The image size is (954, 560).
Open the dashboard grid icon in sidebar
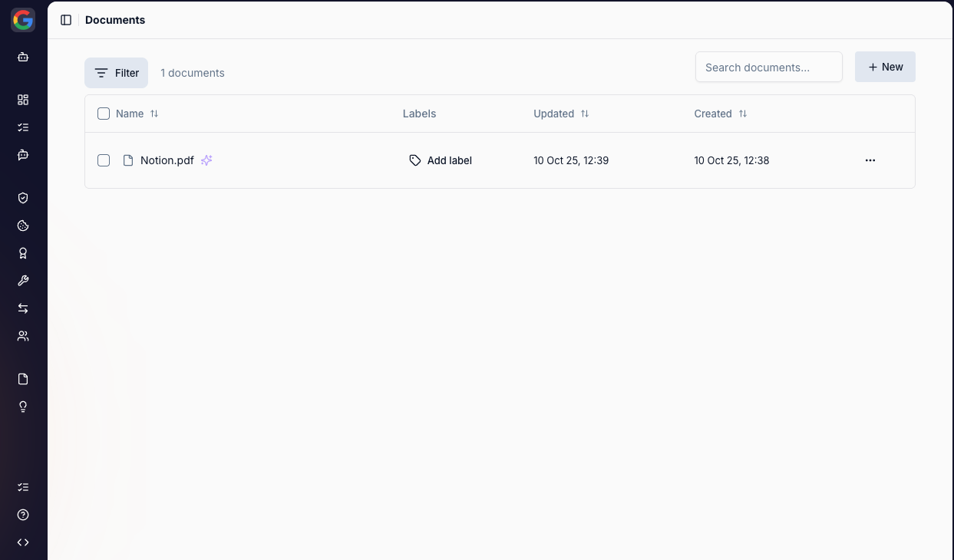(x=23, y=100)
